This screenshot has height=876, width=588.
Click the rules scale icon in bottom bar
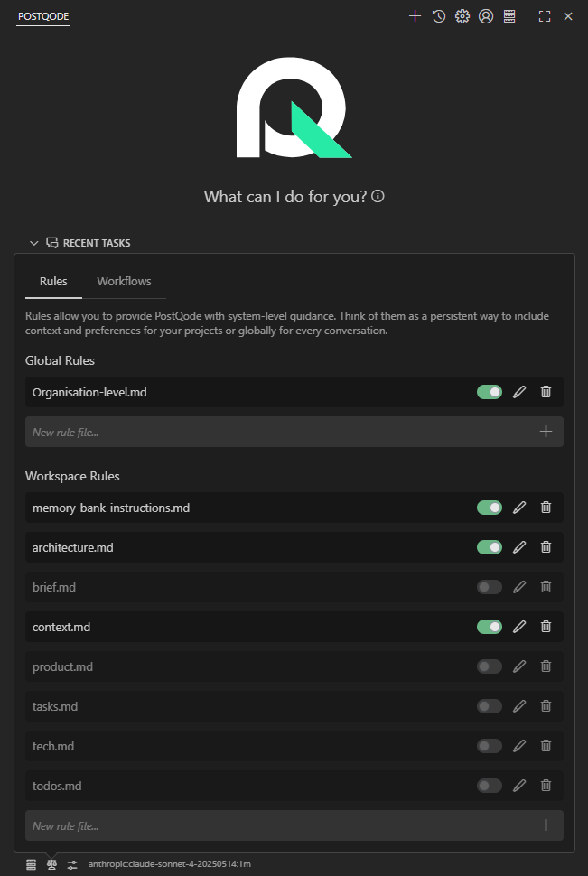click(51, 864)
